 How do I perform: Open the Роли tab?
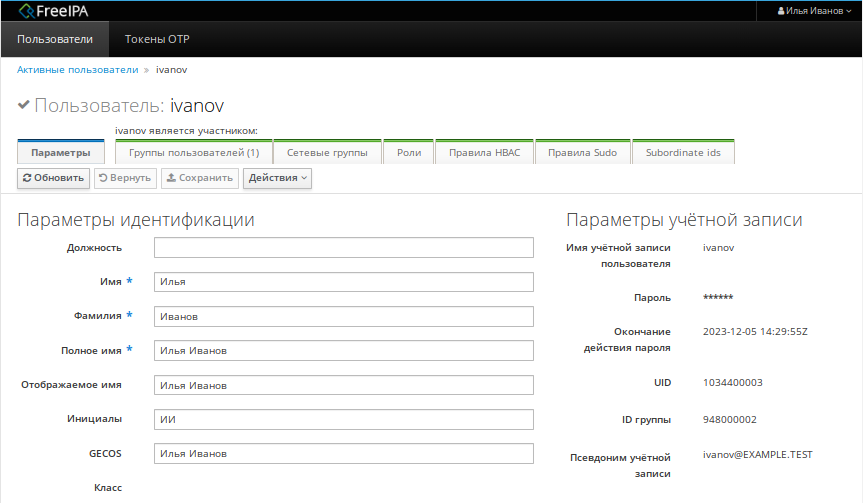point(408,153)
